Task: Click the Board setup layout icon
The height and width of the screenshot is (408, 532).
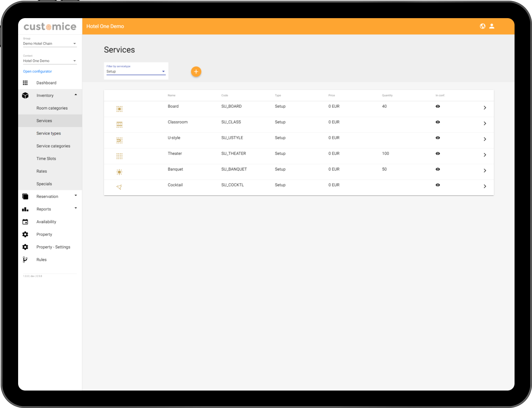Action: (x=119, y=109)
